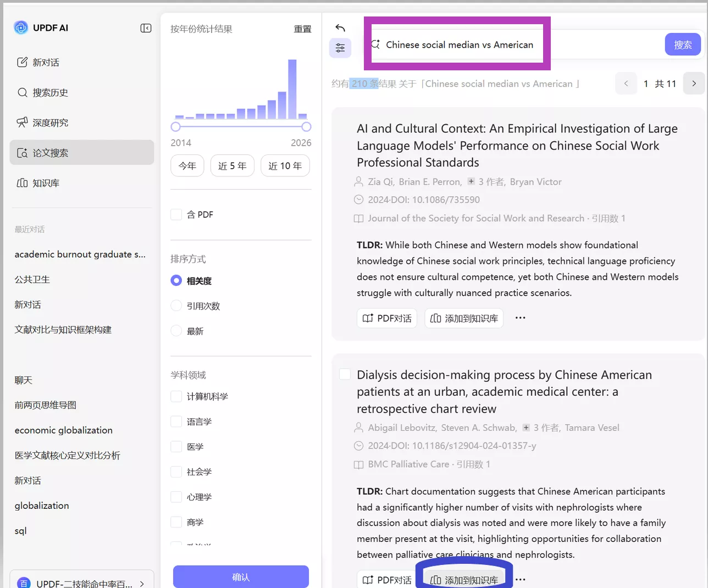The image size is (708, 588).
Task: Collapse the left sidebar panel icon
Action: [x=146, y=28]
